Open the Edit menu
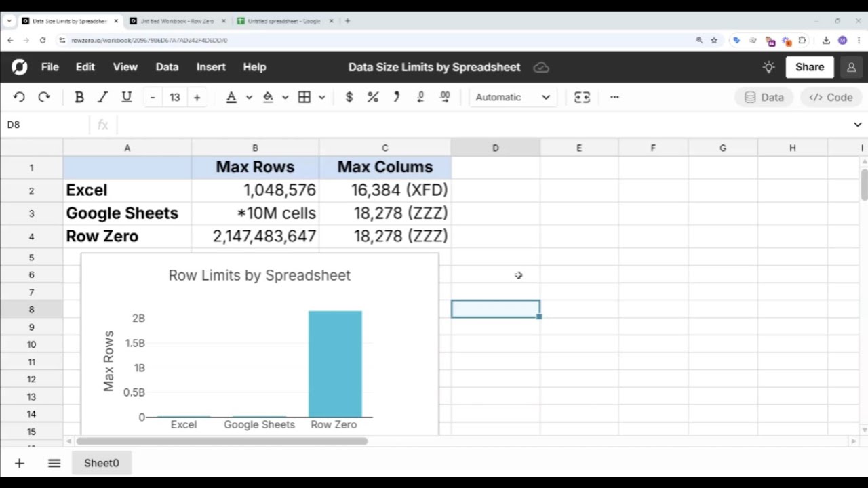 pyautogui.click(x=85, y=67)
